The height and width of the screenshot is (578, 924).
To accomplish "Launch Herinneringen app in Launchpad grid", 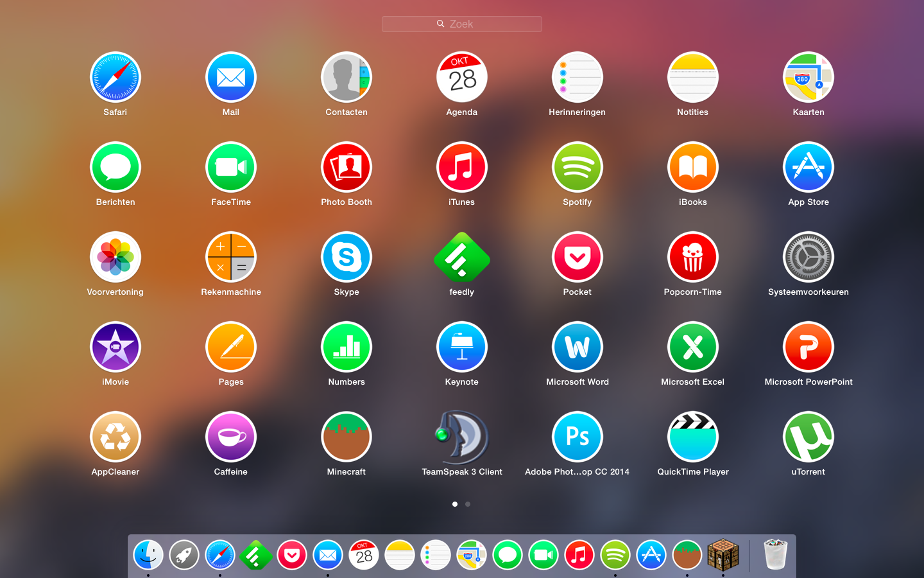I will [577, 77].
